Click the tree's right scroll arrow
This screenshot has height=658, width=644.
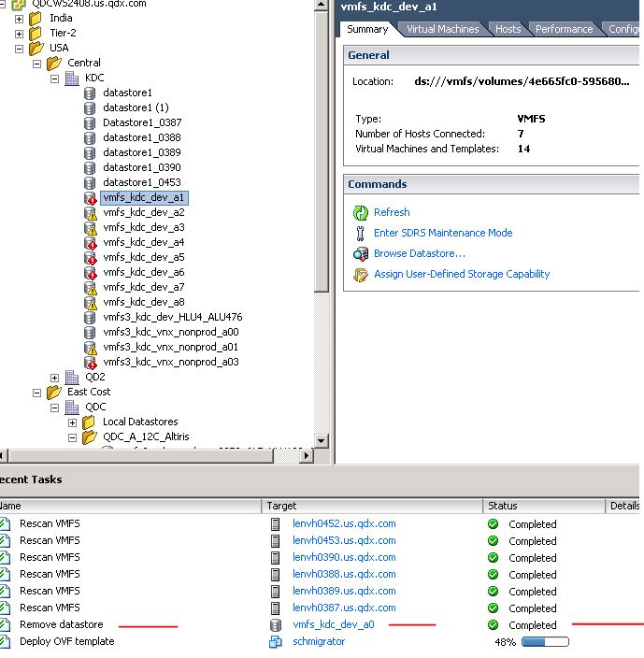(307, 456)
